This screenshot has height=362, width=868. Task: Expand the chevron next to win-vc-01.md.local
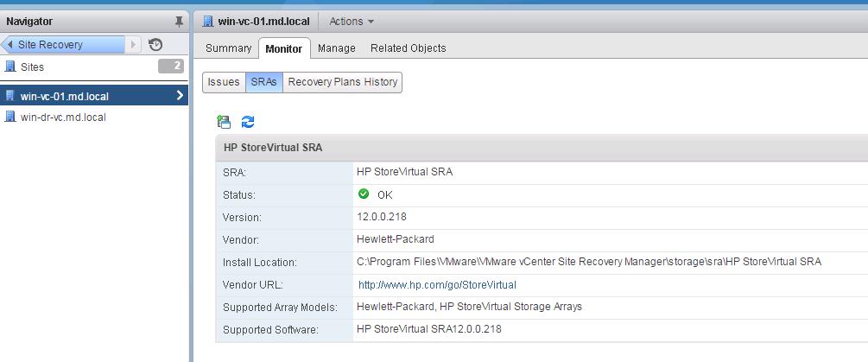click(180, 96)
